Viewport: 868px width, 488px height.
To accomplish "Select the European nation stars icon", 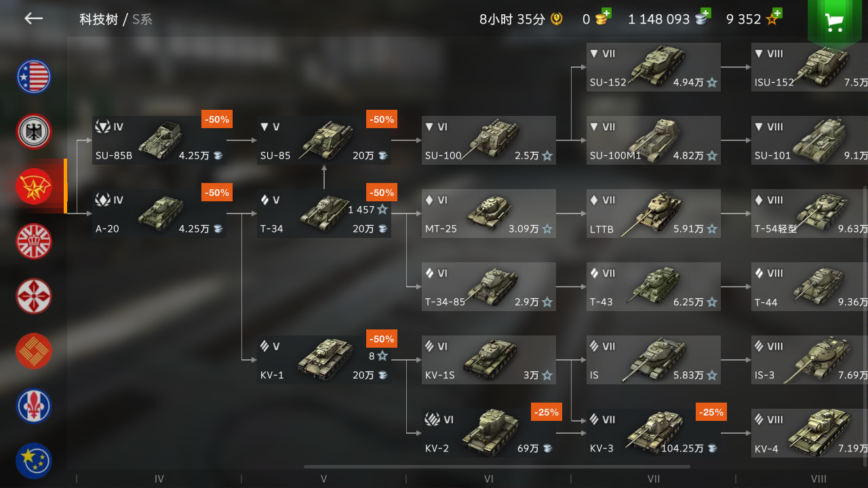I will coord(34,461).
